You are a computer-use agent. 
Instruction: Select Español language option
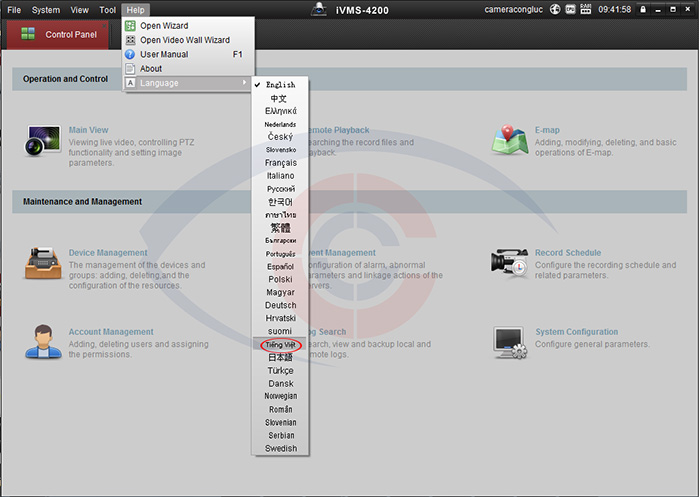280,266
